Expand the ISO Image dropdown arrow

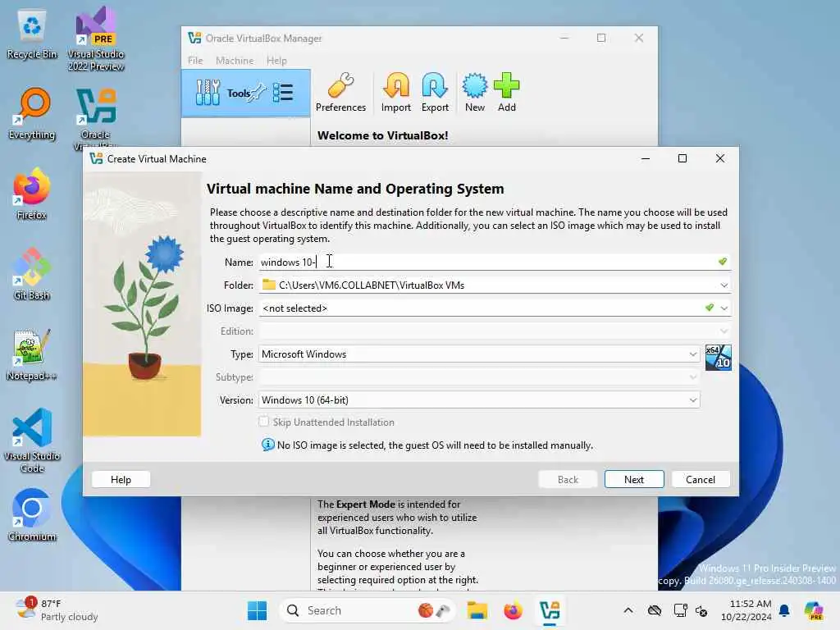coord(724,308)
